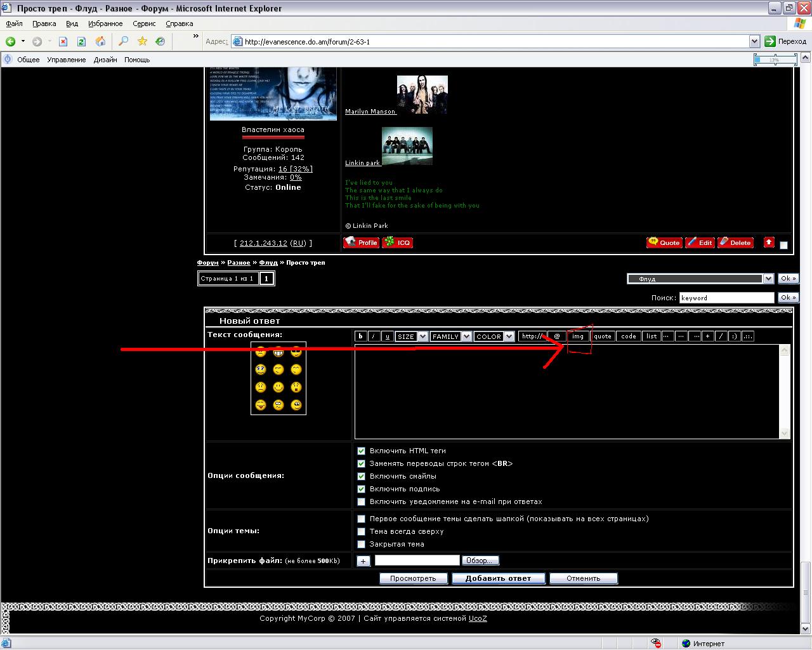Open the SIZE dropdown in the editor
The image size is (812, 650).
tap(411, 336)
